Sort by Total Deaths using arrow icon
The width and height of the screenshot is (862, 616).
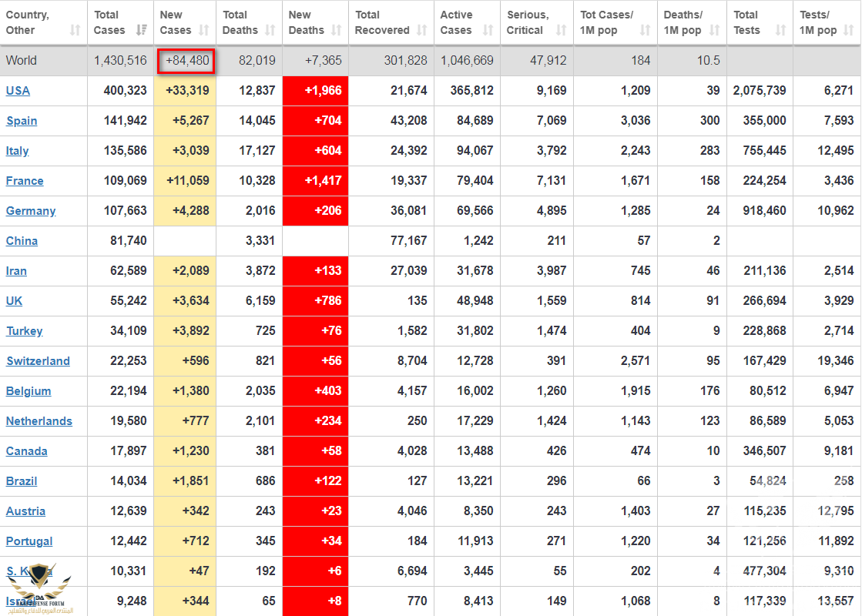pyautogui.click(x=270, y=31)
